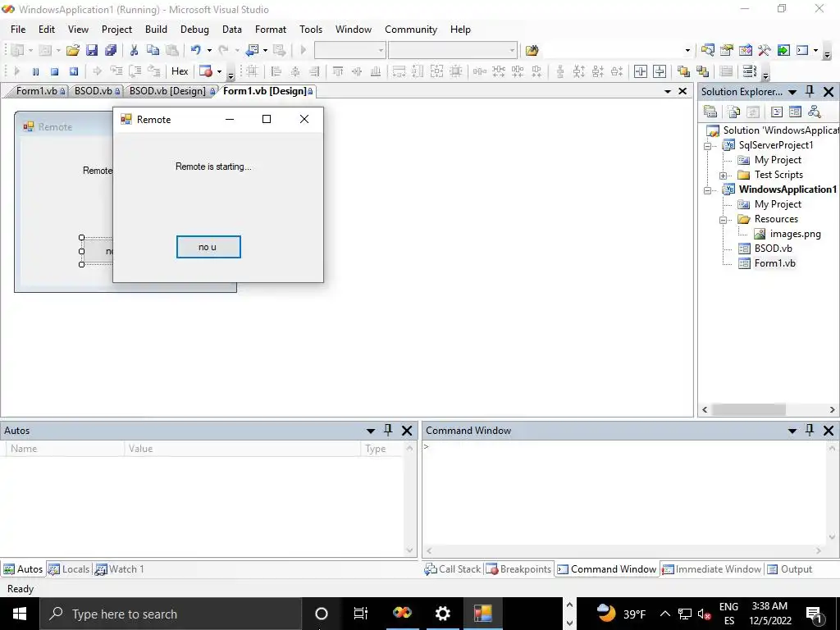Click the Windows taskbar search box
Image resolution: width=840 pixels, height=630 pixels.
point(171,614)
